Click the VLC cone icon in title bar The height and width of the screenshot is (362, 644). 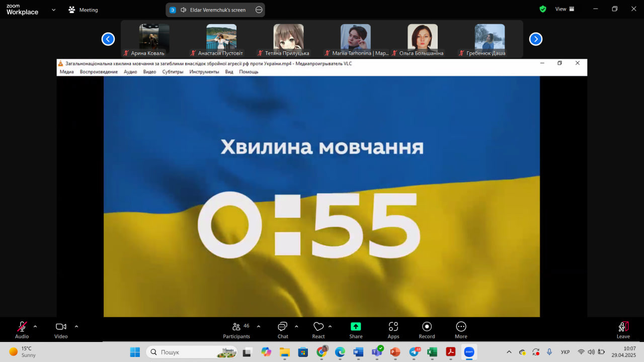(x=60, y=63)
